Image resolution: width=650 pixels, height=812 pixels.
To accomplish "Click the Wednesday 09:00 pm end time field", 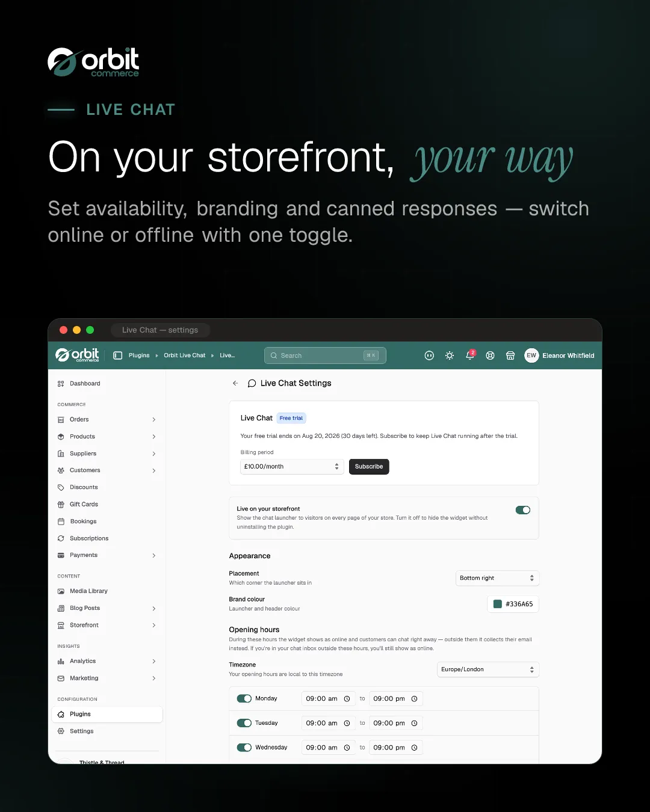I will (x=396, y=748).
